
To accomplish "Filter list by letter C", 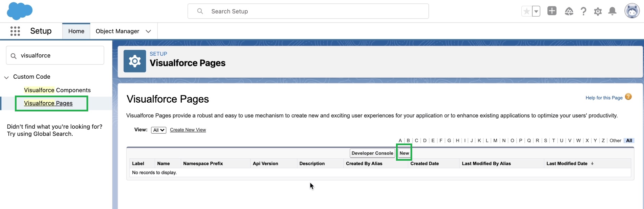I will tap(416, 140).
